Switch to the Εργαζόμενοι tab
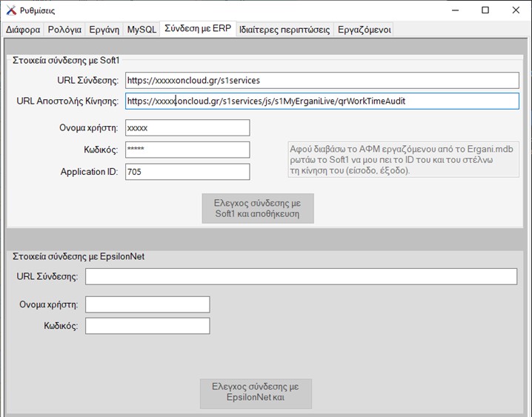 coord(363,30)
